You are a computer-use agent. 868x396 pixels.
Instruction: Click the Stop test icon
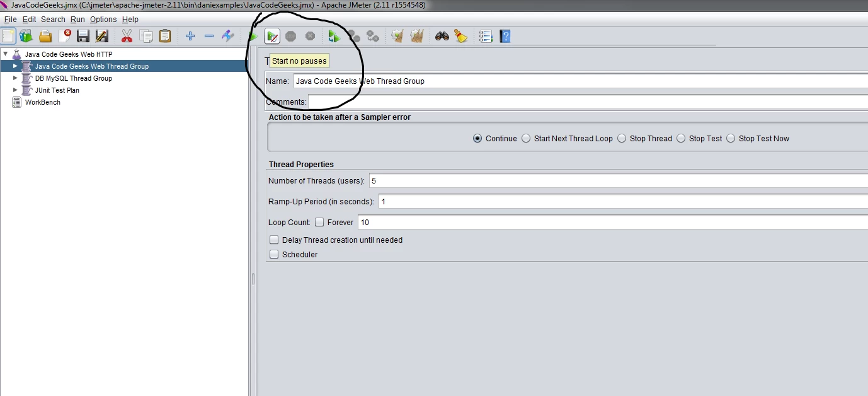tap(290, 36)
